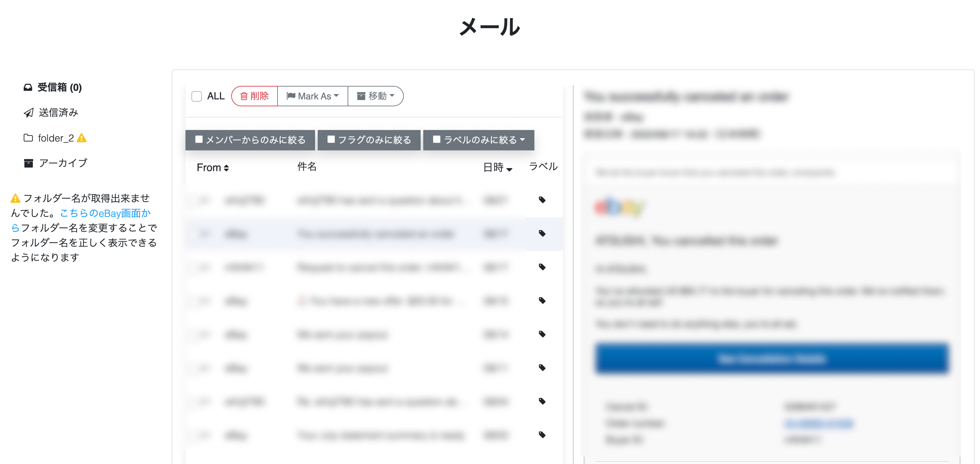The width and height of the screenshot is (980, 464).
Task: Check the ALL select checkbox
Action: click(197, 96)
